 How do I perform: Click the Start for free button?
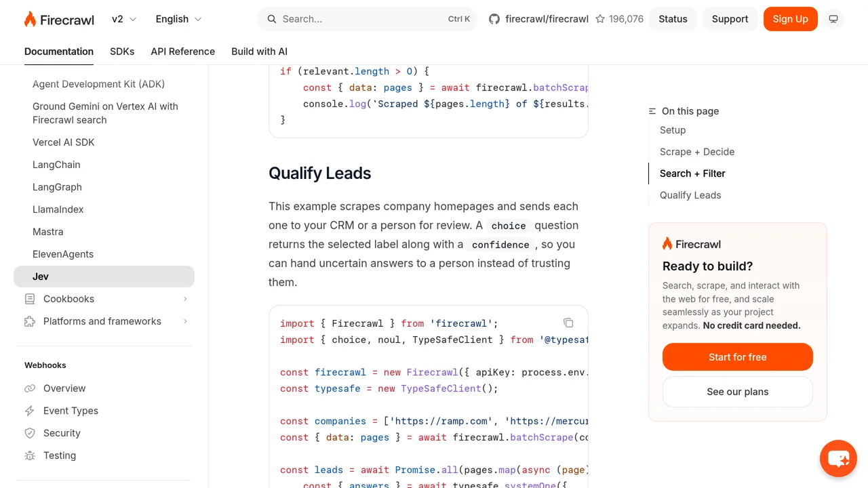(x=738, y=357)
